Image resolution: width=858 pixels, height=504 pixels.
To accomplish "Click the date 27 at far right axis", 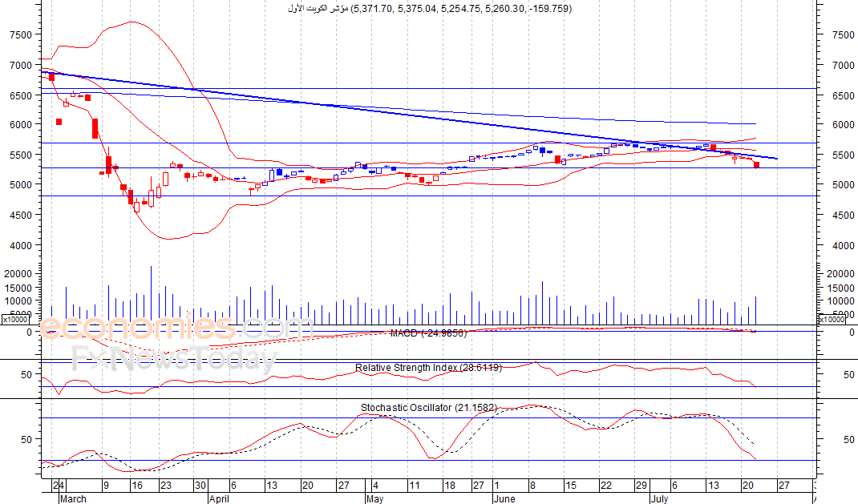I will [x=783, y=485].
